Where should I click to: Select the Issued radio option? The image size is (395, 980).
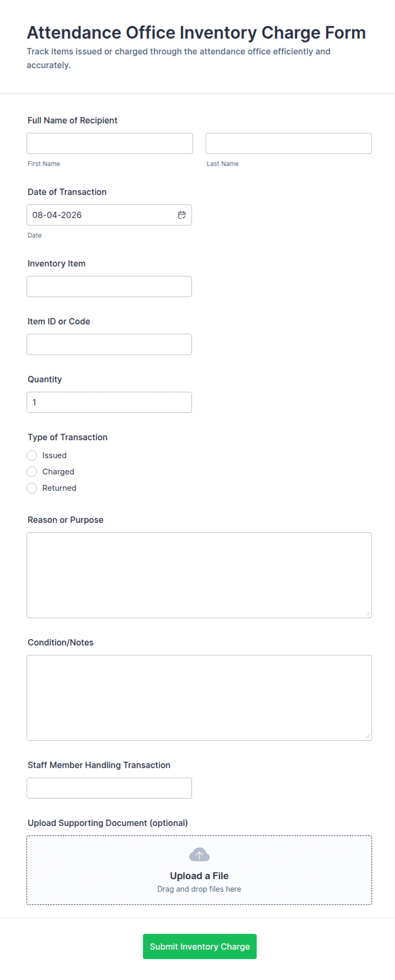point(32,455)
